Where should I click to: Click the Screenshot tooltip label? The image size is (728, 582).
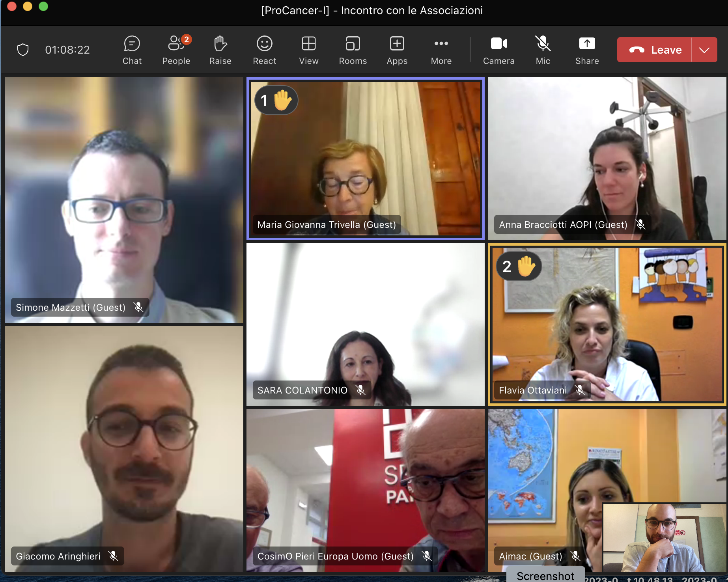pos(546,575)
